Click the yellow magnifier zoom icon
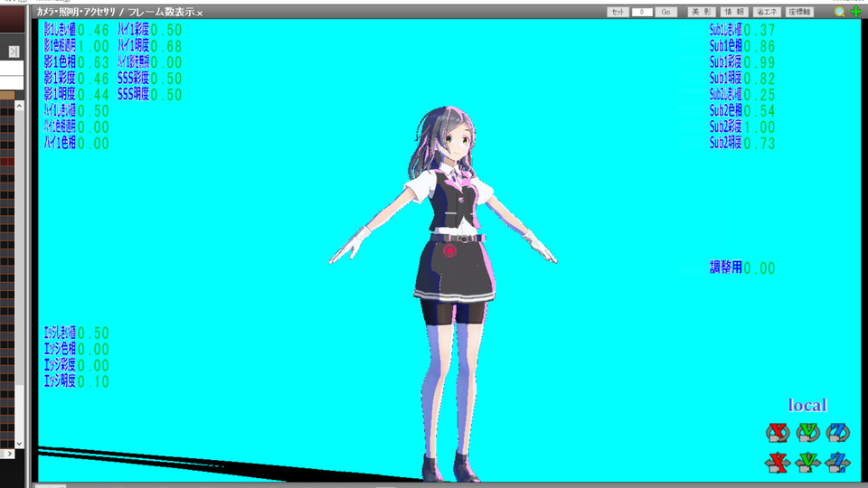The image size is (868, 488). [x=840, y=12]
